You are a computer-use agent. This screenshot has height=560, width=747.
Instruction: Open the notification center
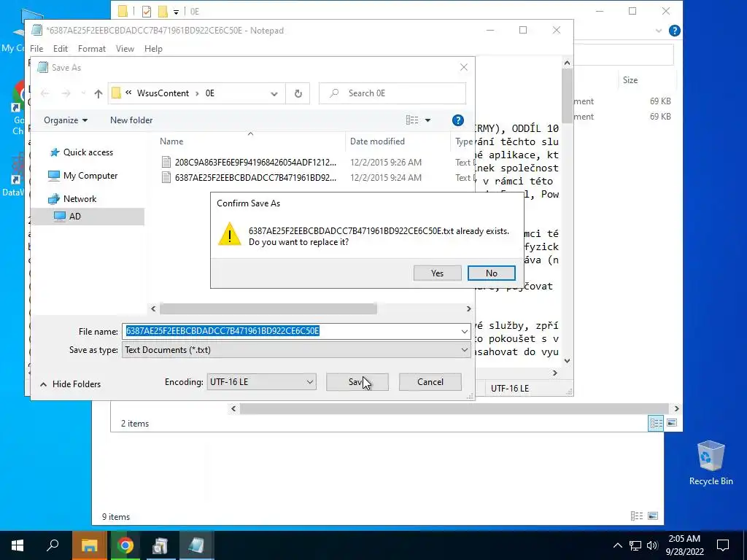point(723,545)
